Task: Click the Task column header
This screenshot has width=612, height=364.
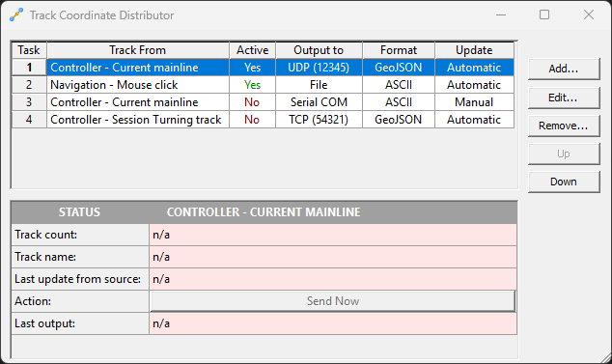Action: coord(29,50)
